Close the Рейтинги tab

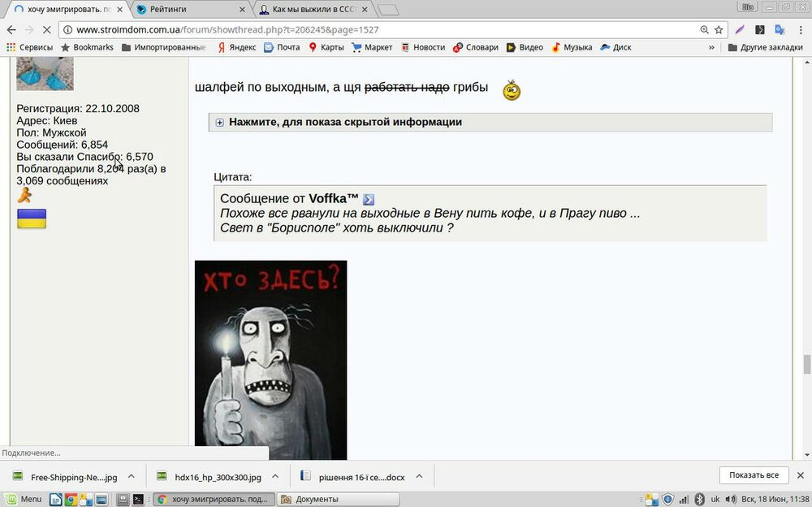242,9
